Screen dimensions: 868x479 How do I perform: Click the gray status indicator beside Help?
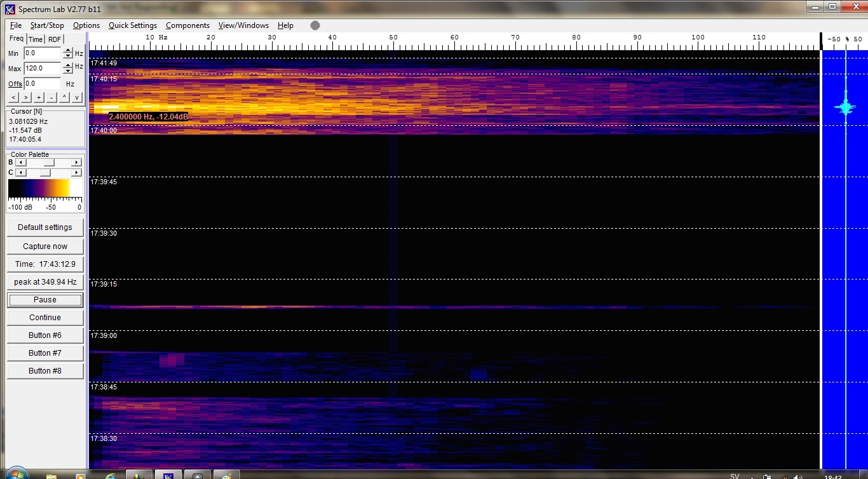[x=315, y=25]
